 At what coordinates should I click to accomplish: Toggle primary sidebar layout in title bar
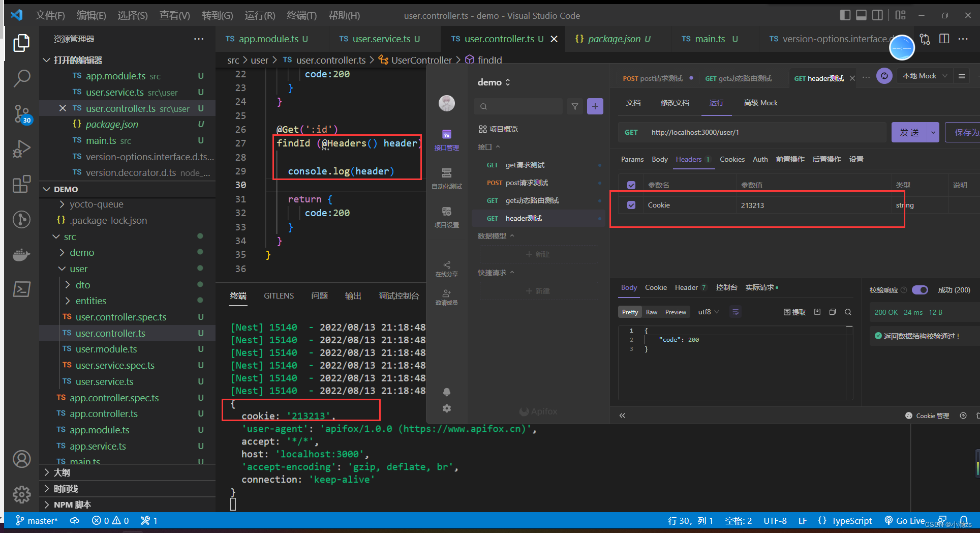pos(845,15)
